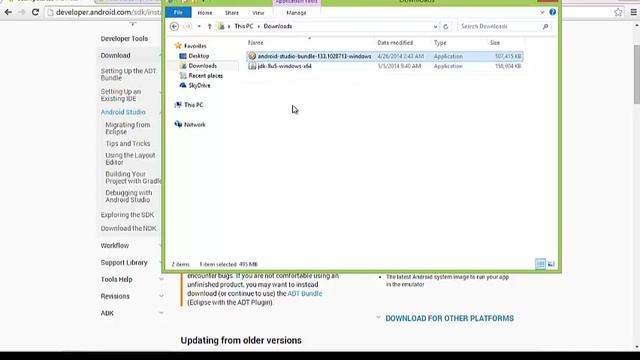Select Downloads in the navigation pane

202,66
